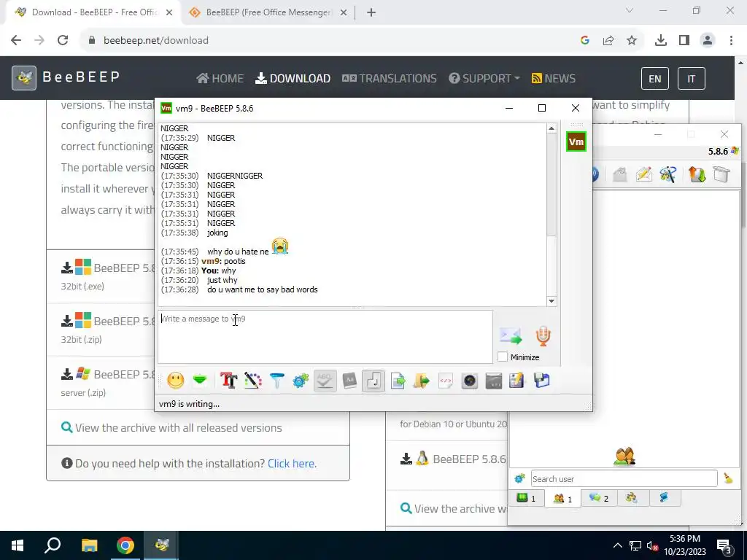Switch to the green screen tab
The height and width of the screenshot is (560, 747).
527,498
